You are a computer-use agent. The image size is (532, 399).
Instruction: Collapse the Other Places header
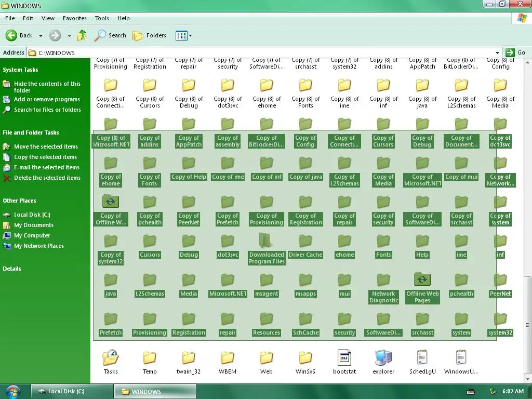pyautogui.click(x=19, y=201)
